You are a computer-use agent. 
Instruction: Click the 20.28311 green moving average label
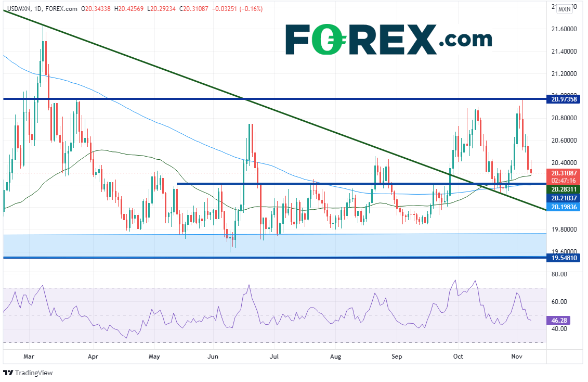[564, 189]
